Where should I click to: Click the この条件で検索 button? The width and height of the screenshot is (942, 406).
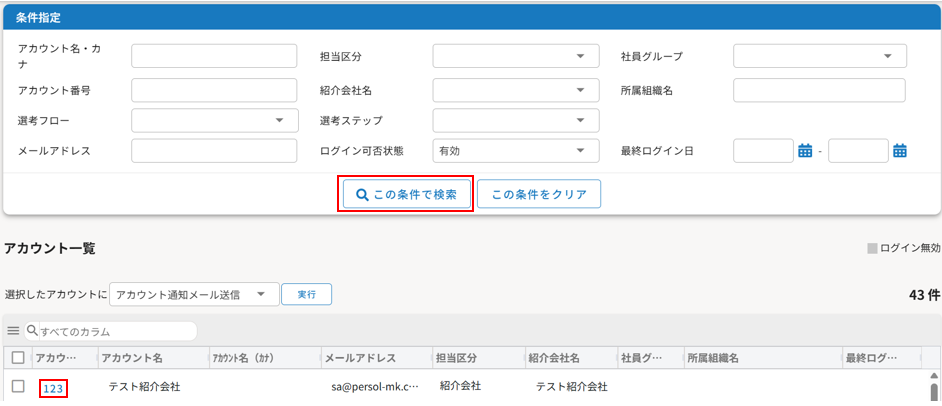click(x=406, y=194)
